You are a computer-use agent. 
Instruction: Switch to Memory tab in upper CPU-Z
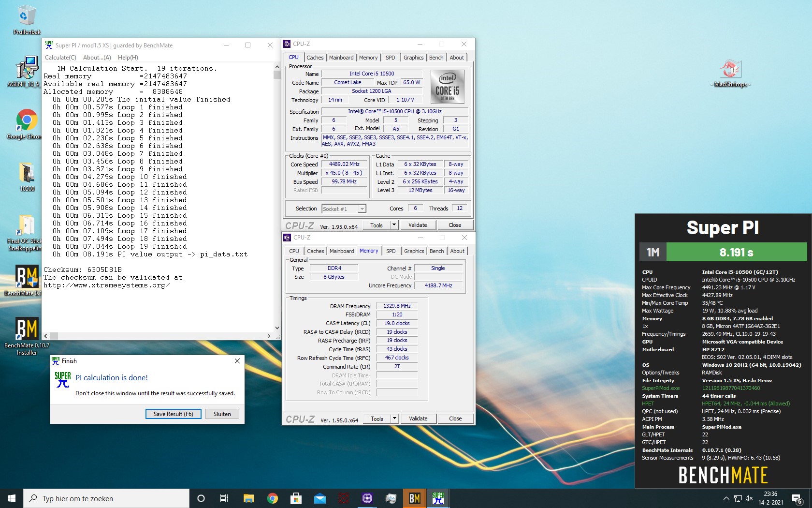368,58
